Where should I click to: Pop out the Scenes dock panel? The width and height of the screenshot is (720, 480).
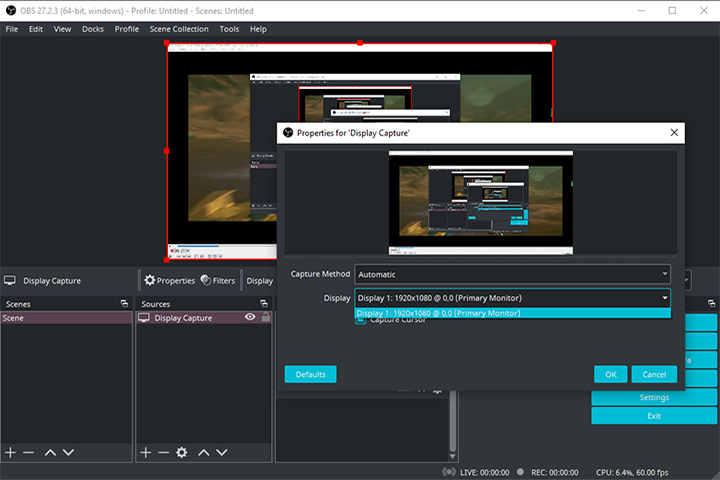point(124,303)
